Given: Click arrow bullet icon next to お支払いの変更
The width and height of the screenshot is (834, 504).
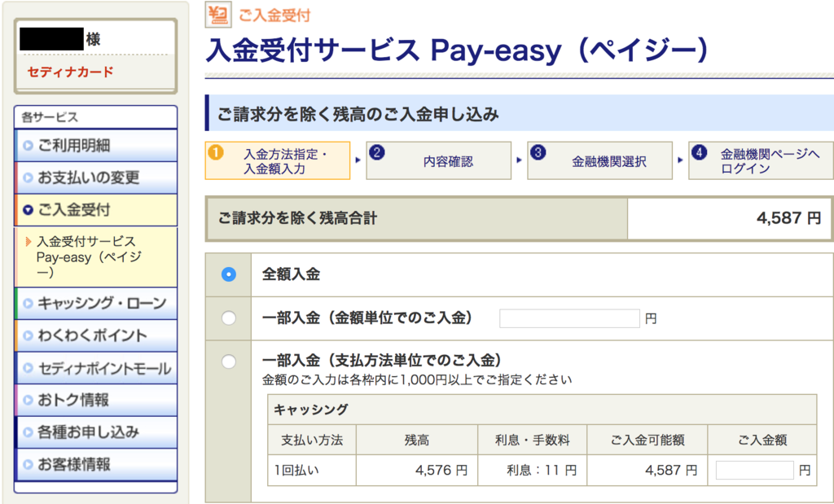Looking at the screenshot, I should pyautogui.click(x=29, y=177).
